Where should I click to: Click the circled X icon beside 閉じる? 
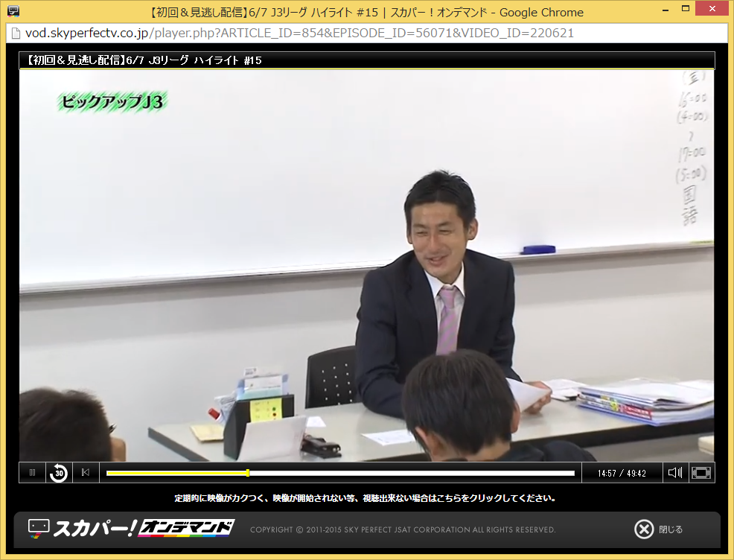(x=644, y=529)
